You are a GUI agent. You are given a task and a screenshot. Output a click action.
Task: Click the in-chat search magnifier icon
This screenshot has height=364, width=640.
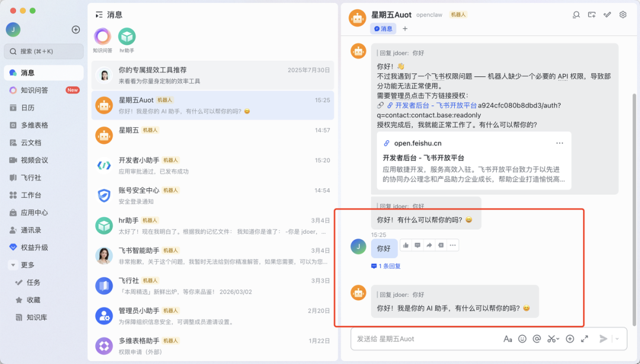tap(577, 15)
